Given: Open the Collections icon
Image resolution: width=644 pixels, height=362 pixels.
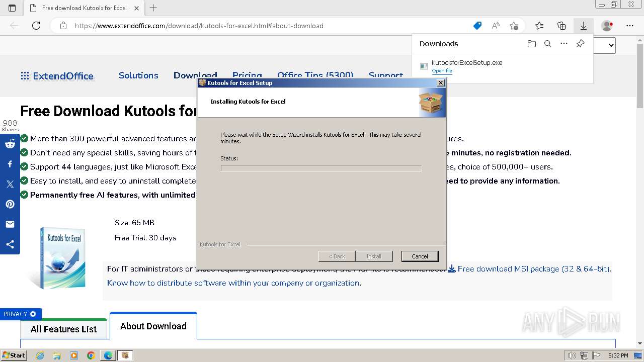Looking at the screenshot, I should click(x=561, y=26).
